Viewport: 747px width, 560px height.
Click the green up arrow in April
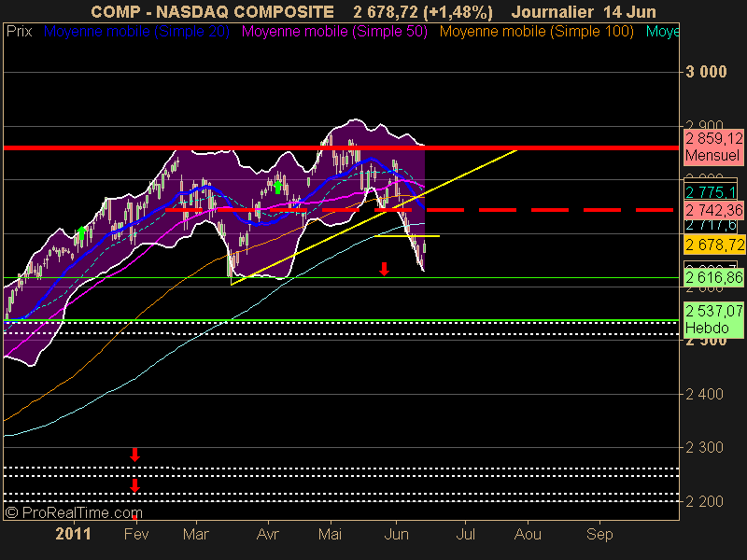[277, 187]
